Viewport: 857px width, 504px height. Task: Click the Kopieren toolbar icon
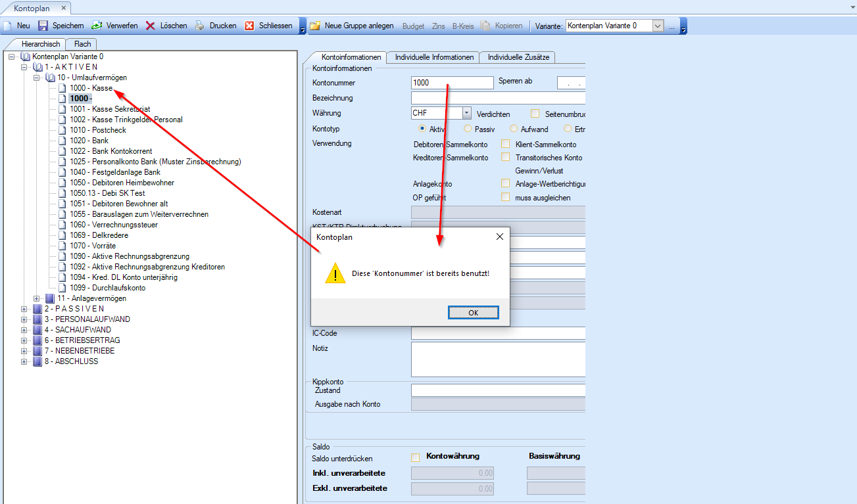point(485,26)
